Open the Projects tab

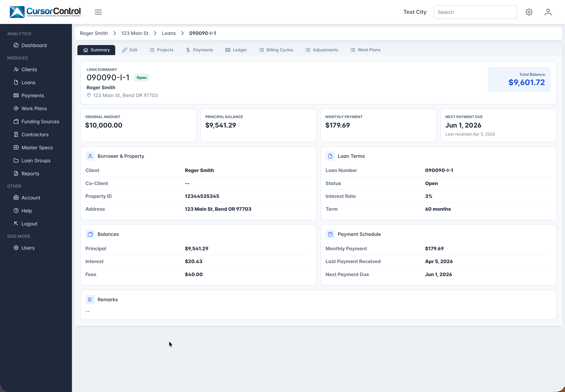coord(161,50)
